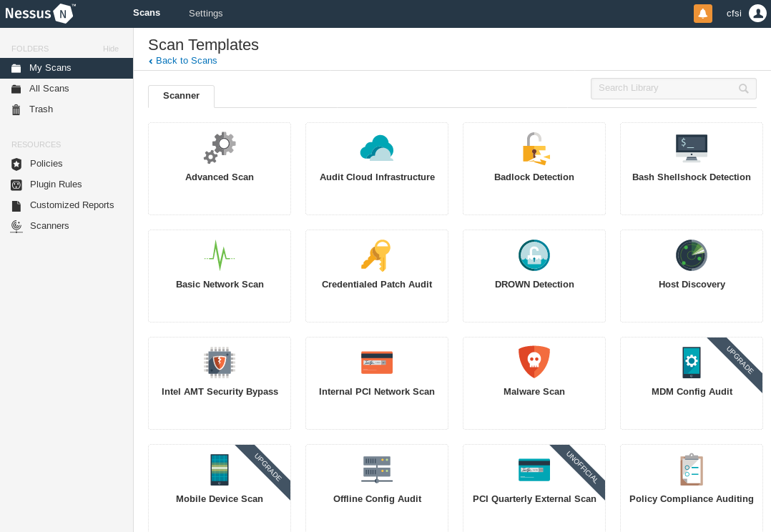Open the Policy Compliance Auditing clipboard icon
771x532 pixels.
tap(692, 470)
